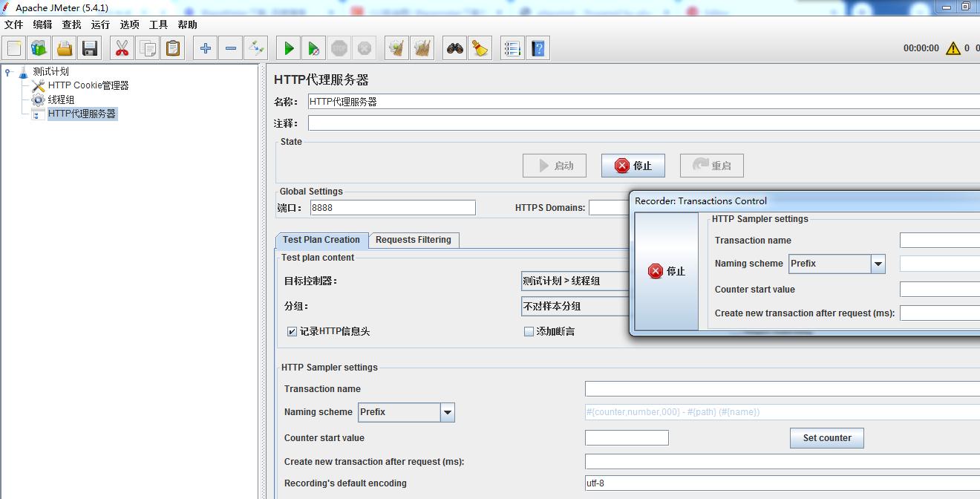
Task: Select the 测试计划 root node
Action: click(50, 71)
